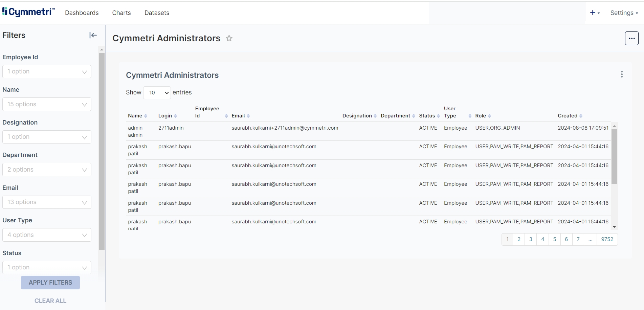Click Clear All filters
Image resolution: width=644 pixels, height=310 pixels.
[50, 301]
